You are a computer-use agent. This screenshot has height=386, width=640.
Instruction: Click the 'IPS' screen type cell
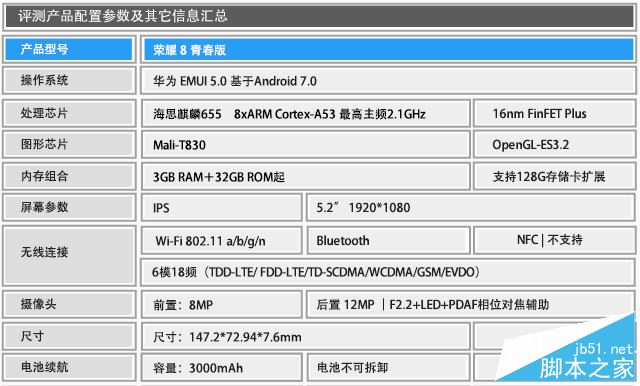[222, 207]
